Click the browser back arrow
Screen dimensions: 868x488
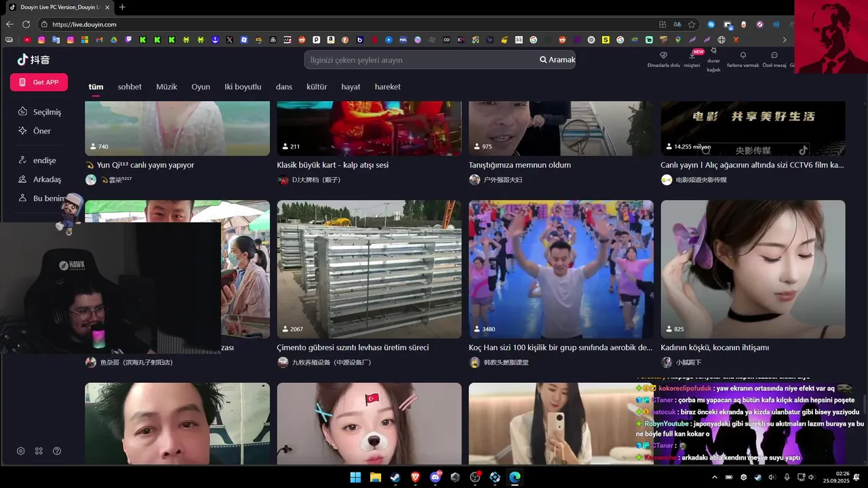click(9, 24)
